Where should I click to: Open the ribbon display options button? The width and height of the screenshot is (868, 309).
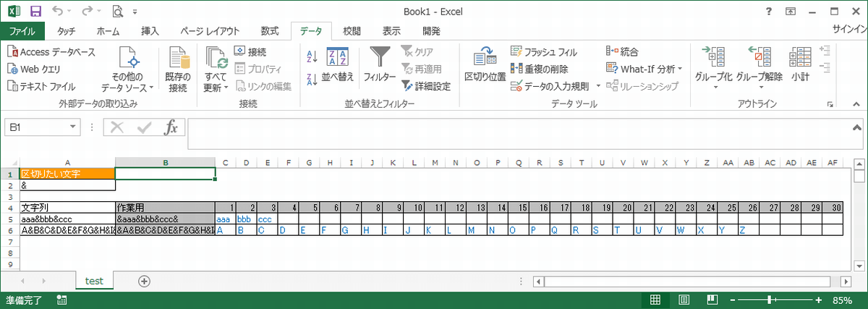click(790, 11)
